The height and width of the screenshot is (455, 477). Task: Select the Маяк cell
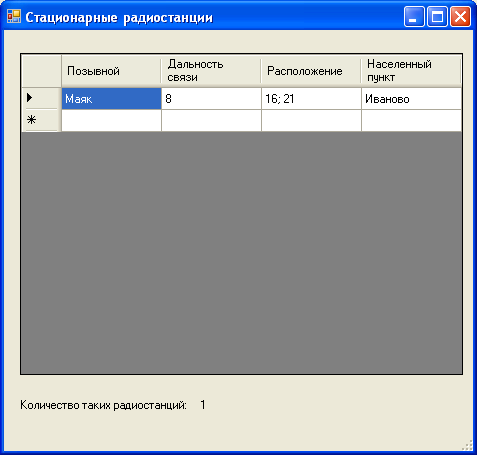[111, 99]
